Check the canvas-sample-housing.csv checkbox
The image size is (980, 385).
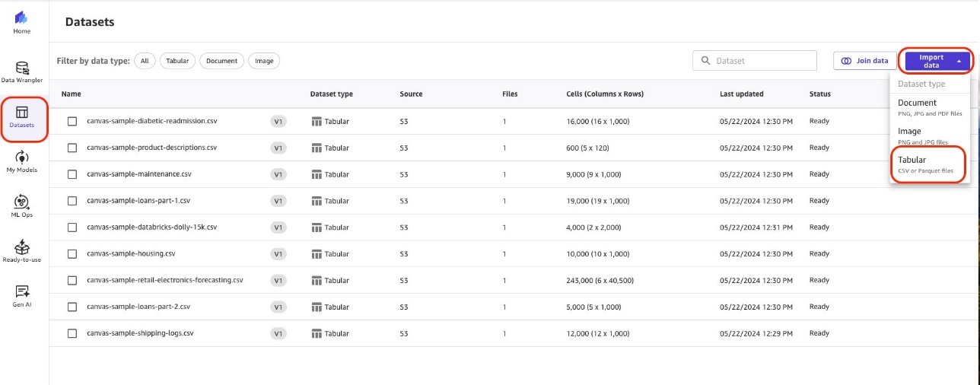[x=72, y=253]
